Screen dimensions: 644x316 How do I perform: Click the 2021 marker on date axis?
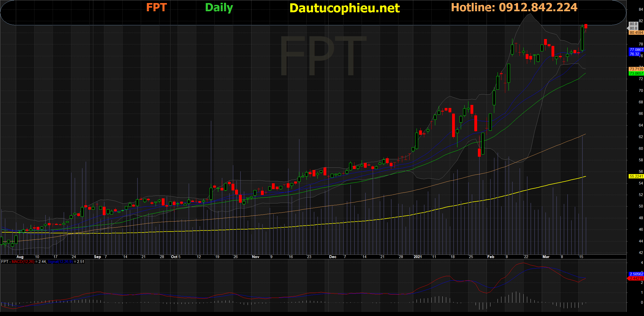(418, 257)
